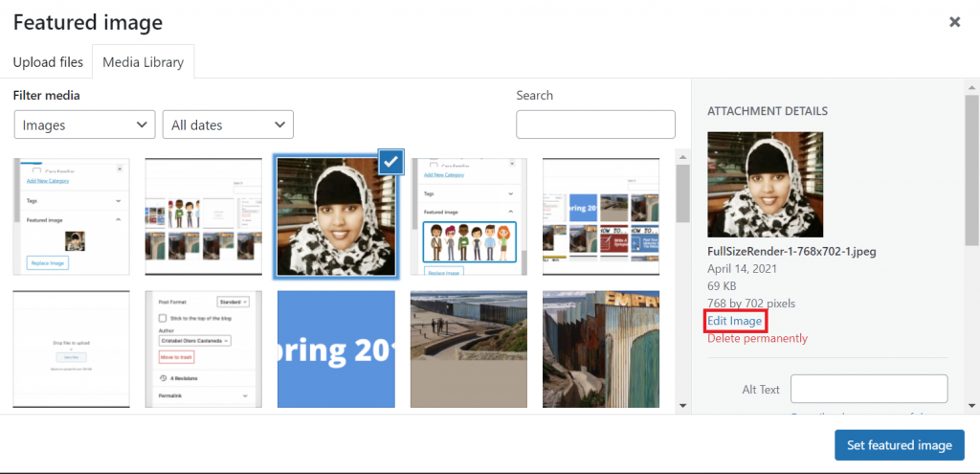Screen dimensions: 980x474
Task: Click the Delete permanently link
Action: pos(758,338)
